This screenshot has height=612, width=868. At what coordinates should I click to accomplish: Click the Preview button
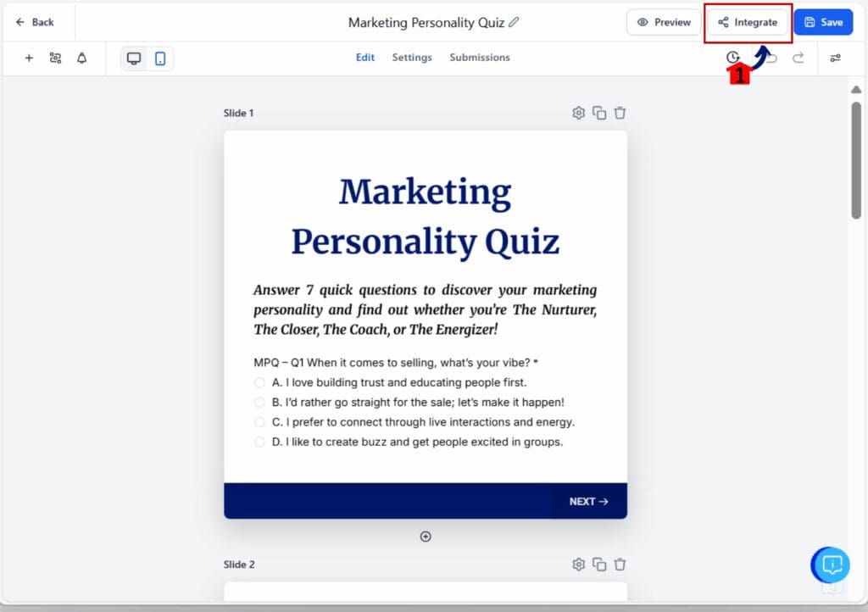click(664, 22)
